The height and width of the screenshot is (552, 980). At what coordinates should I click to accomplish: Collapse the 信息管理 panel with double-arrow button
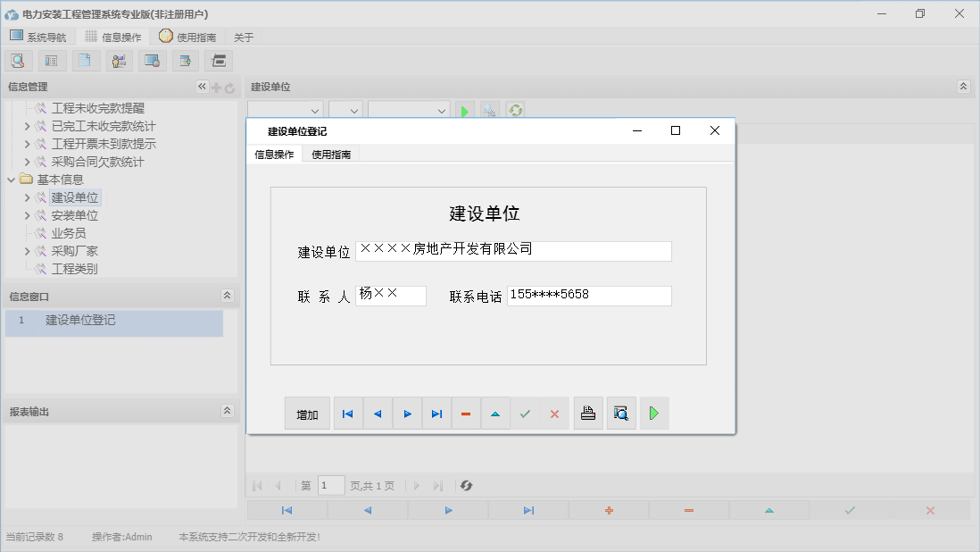pos(201,87)
